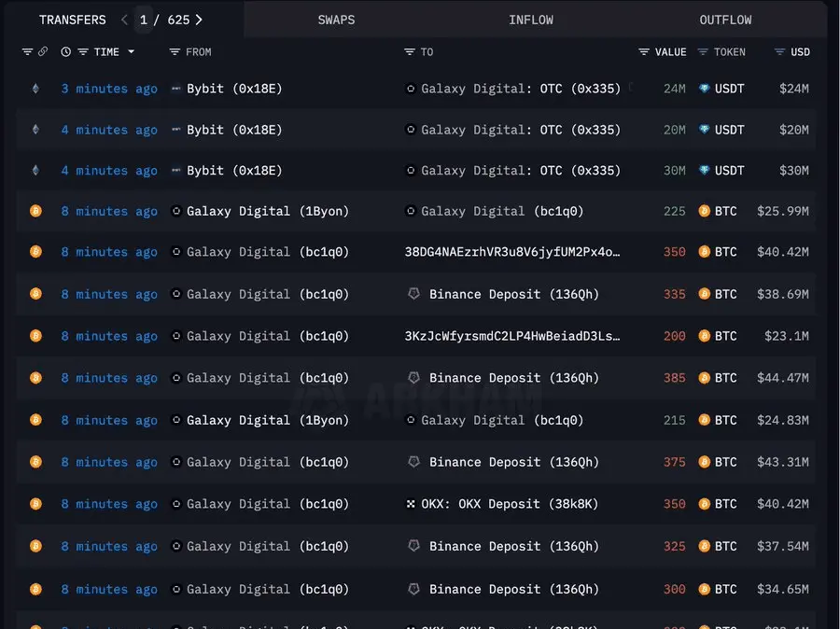
Task: Click BTC token icon in $43.31M row
Action: (x=705, y=462)
